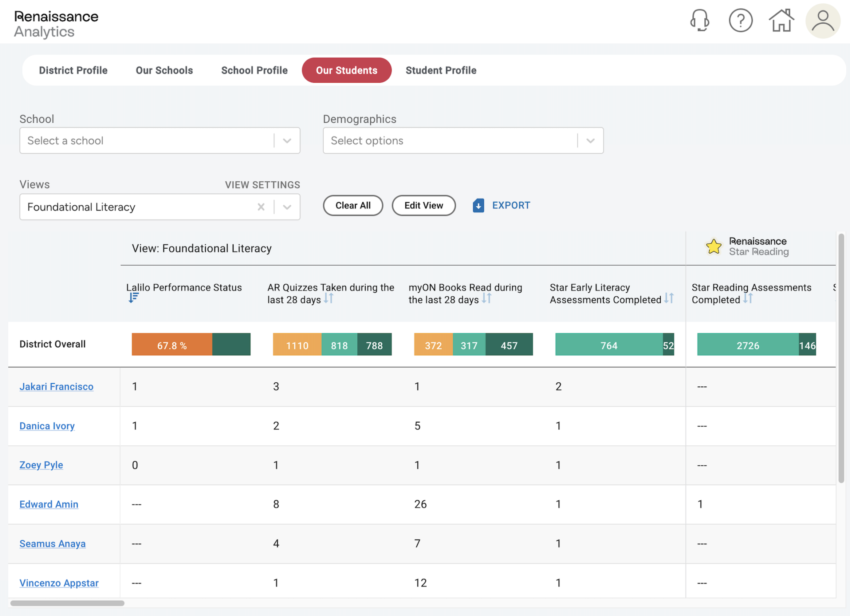850x616 pixels.
Task: Toggle sorting on Star Early Literacy Assessments column
Action: (x=669, y=297)
